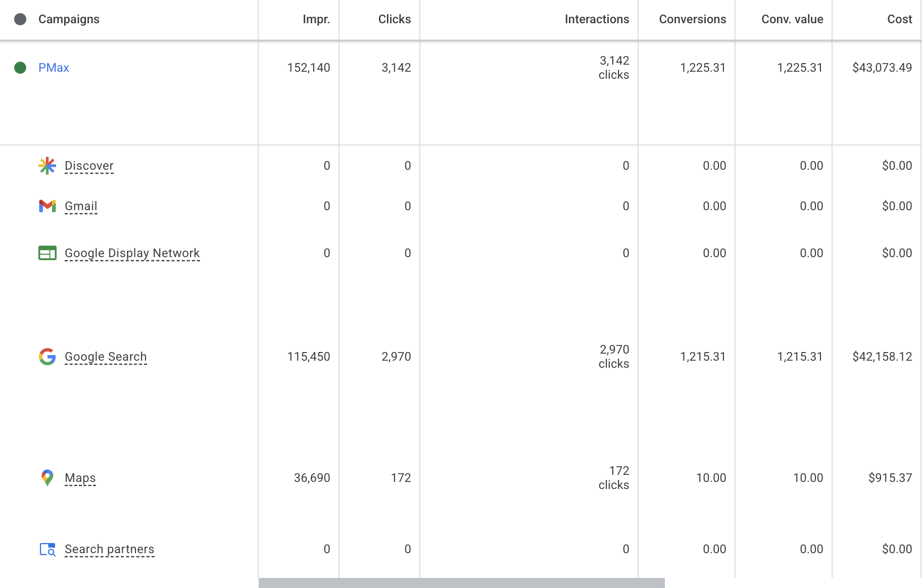922x588 pixels.
Task: Sort by the Clicks column header
Action: pos(394,19)
